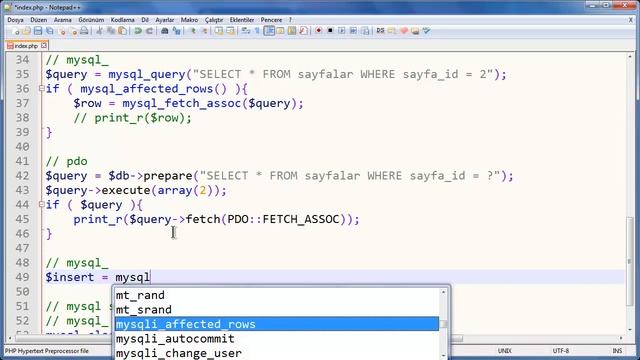This screenshot has height=360, width=640.
Task: Open the Çalıştır menu
Action: click(x=214, y=20)
